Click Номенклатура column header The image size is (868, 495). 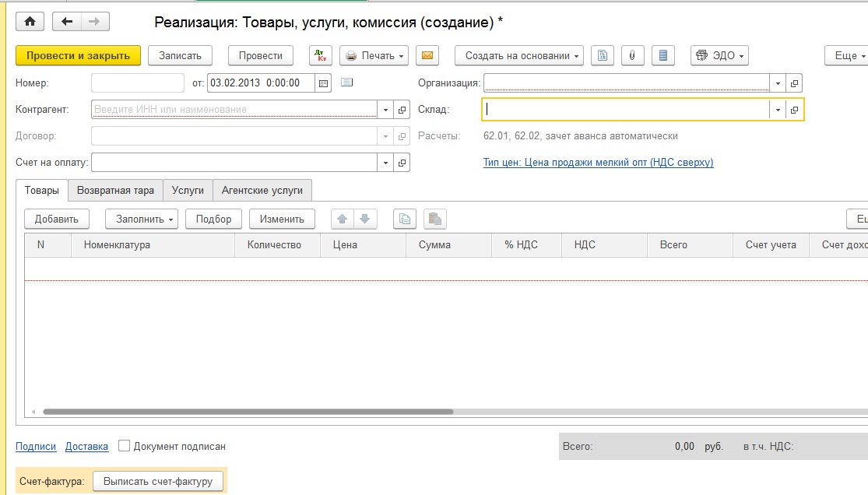coord(153,244)
